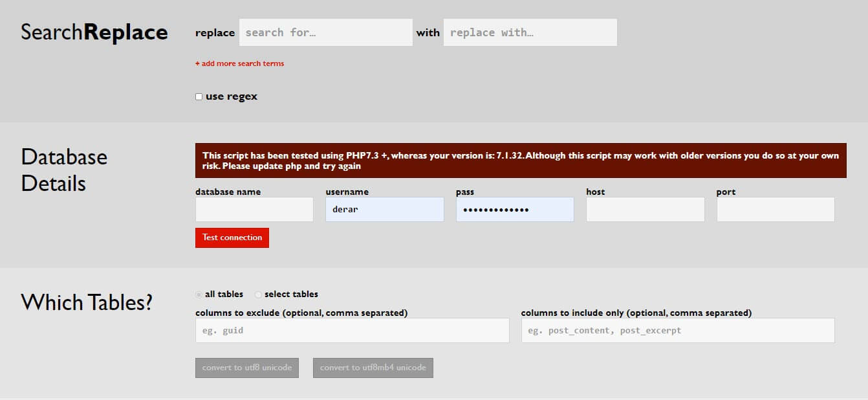Click the 'host' field label
This screenshot has width=868, height=400.
[x=596, y=192]
